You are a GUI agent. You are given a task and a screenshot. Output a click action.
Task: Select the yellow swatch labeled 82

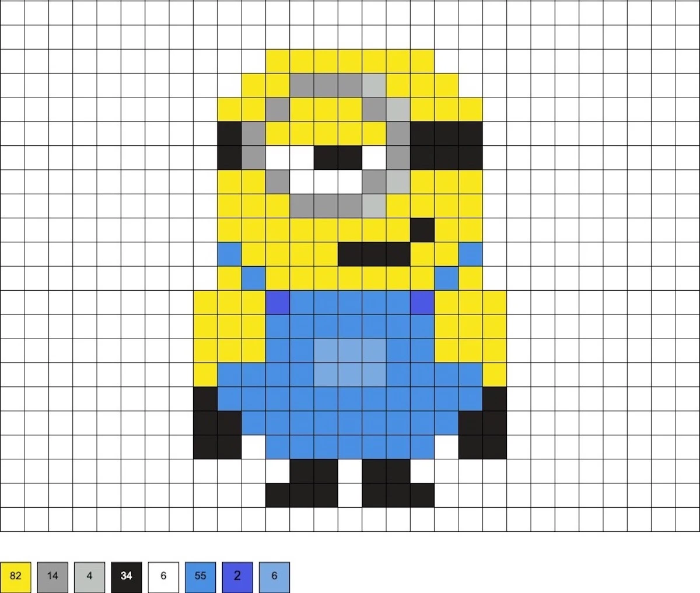[15, 576]
